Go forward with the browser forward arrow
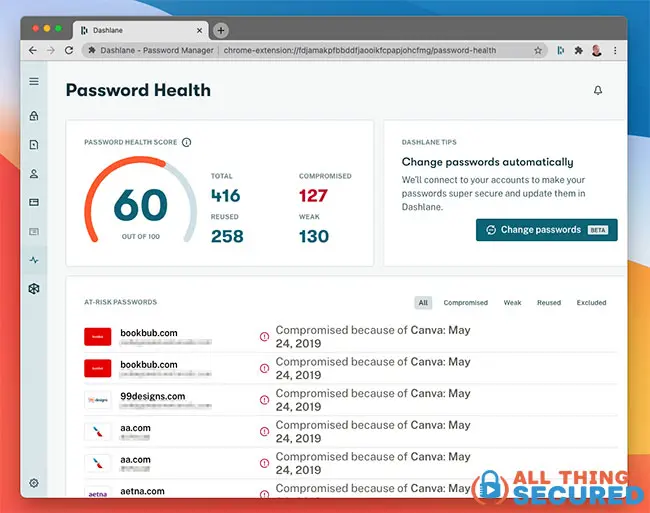Viewport: 650px width, 513px height. [51, 51]
